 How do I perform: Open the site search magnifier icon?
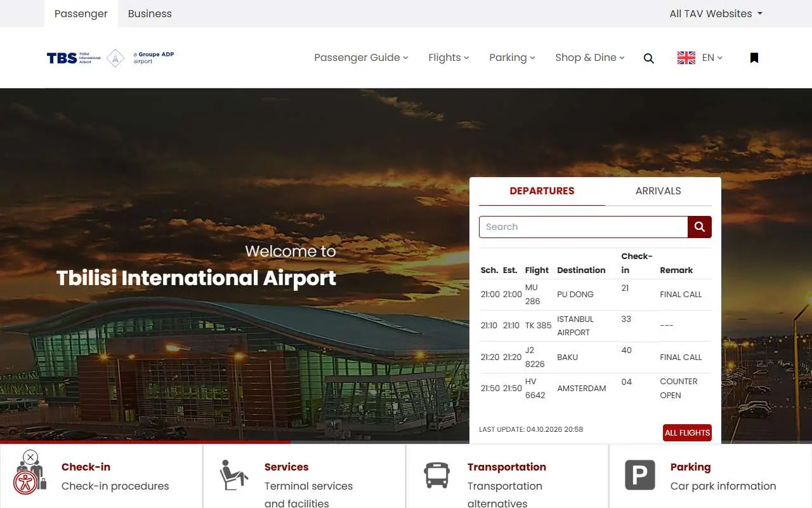tap(648, 58)
